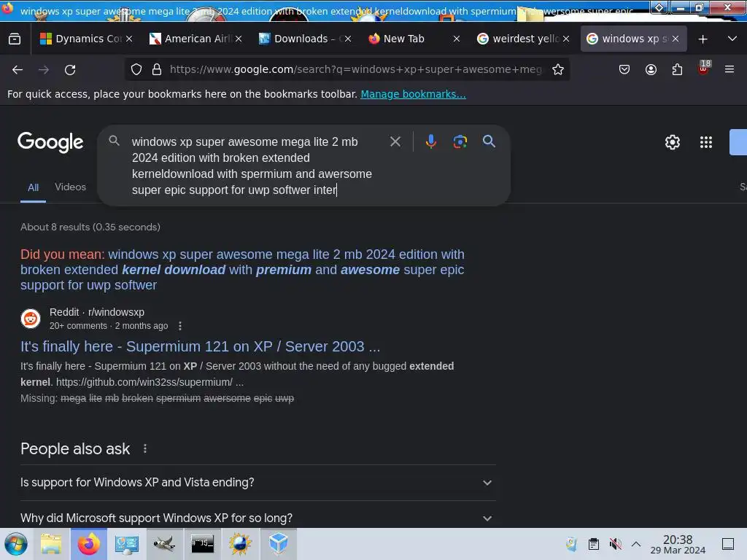Open a new browser tab
This screenshot has width=747, height=560.
point(703,39)
